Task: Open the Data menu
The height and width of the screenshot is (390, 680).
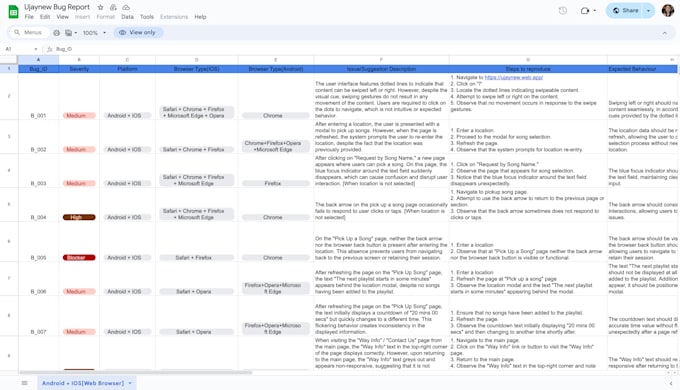Action: pos(128,17)
